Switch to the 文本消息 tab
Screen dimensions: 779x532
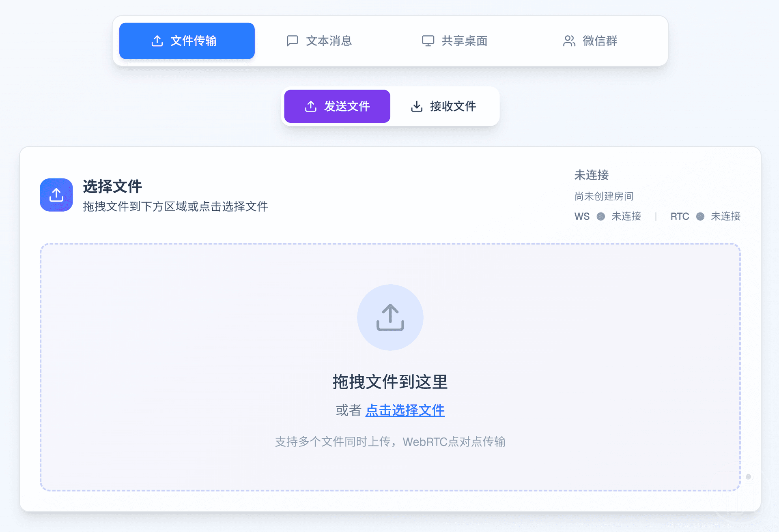click(x=328, y=41)
